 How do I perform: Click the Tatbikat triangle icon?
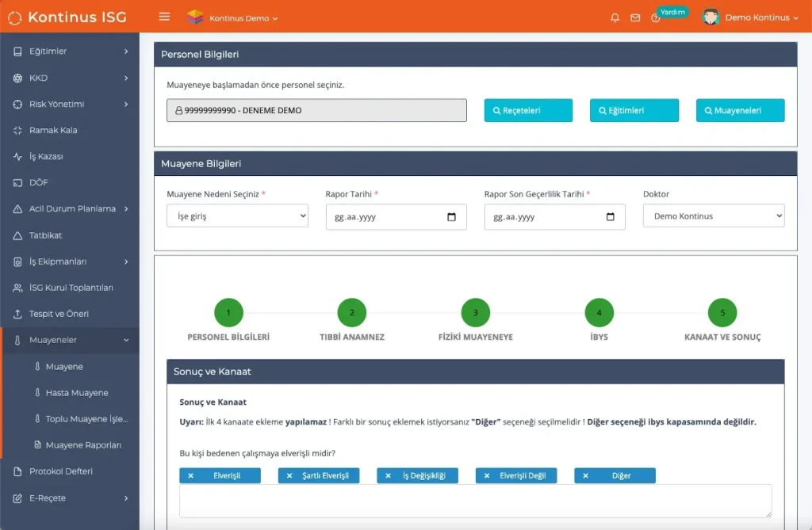point(17,235)
